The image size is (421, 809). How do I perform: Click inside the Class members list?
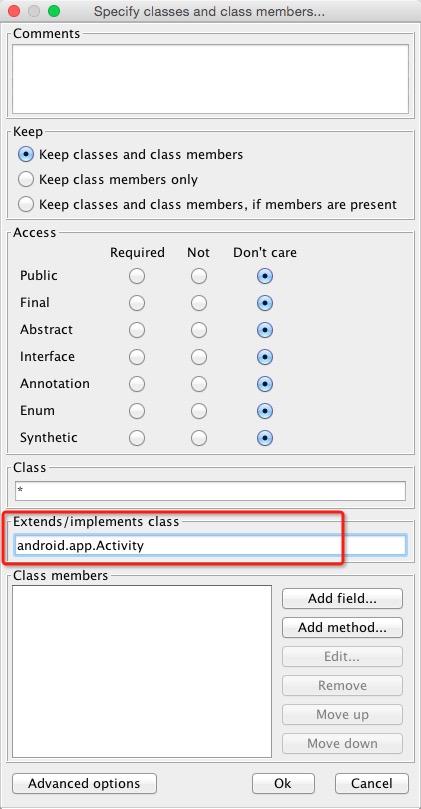142,671
